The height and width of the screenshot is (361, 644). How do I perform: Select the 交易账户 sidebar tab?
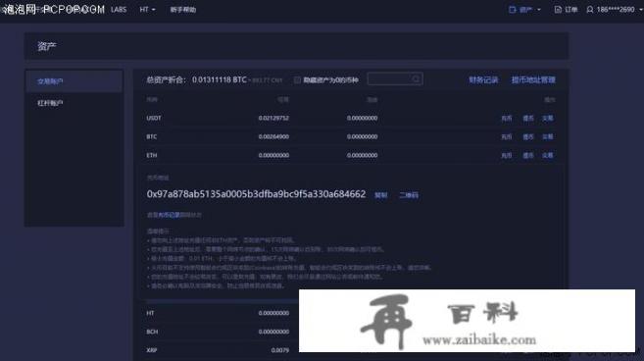point(74,81)
